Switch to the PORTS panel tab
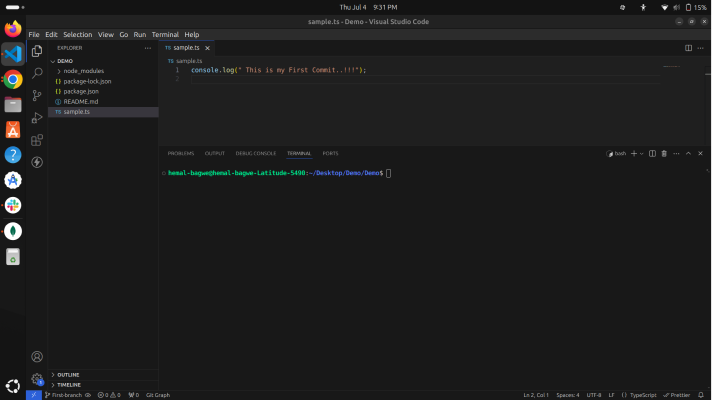This screenshot has width=712, height=400. [330, 153]
